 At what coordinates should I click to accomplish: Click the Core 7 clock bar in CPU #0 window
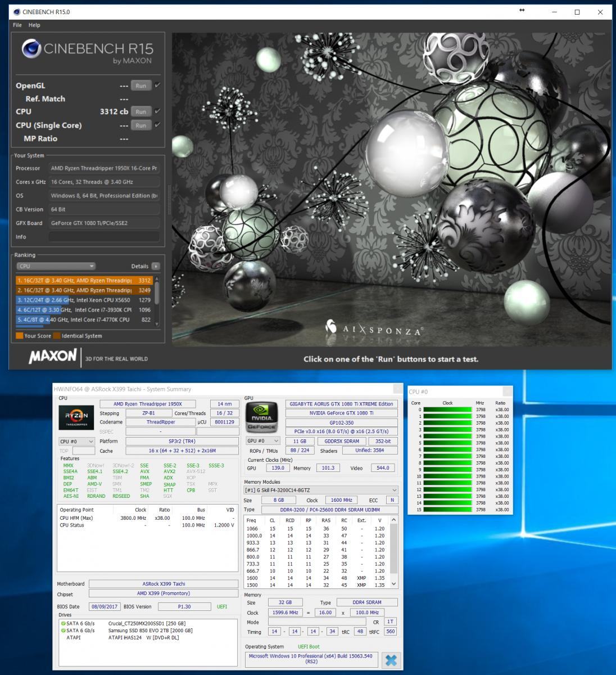point(447,456)
